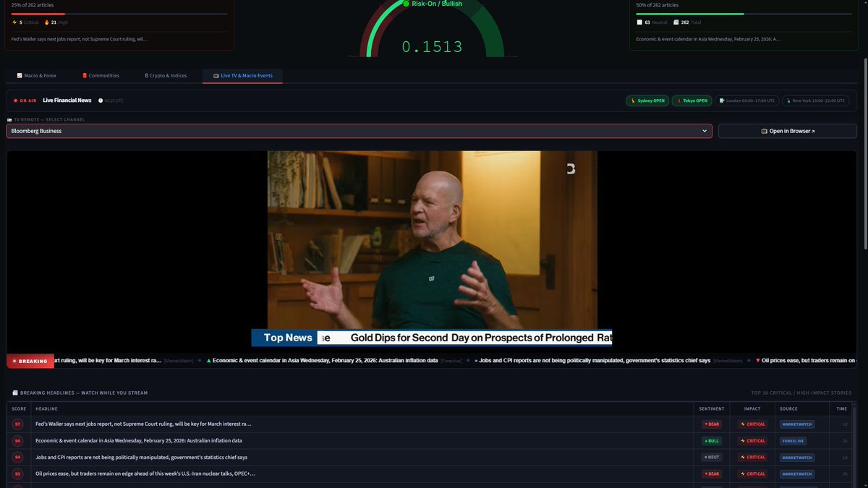868x488 pixels.
Task: Click score 94 badge on Economic calendar row
Action: click(17, 440)
